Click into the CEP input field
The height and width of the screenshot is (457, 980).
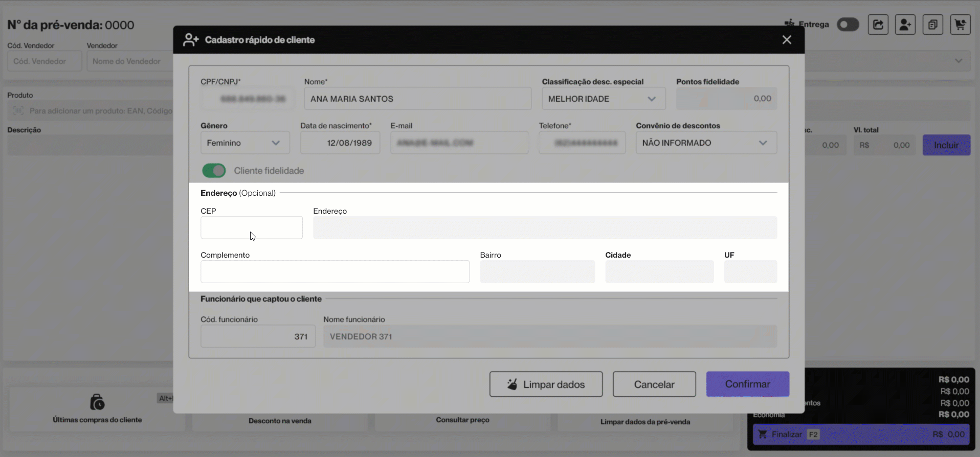pos(251,227)
